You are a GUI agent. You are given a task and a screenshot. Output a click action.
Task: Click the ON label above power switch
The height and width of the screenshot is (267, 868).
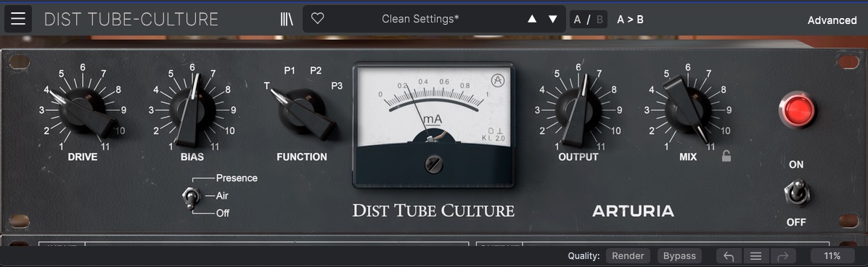pyautogui.click(x=796, y=165)
